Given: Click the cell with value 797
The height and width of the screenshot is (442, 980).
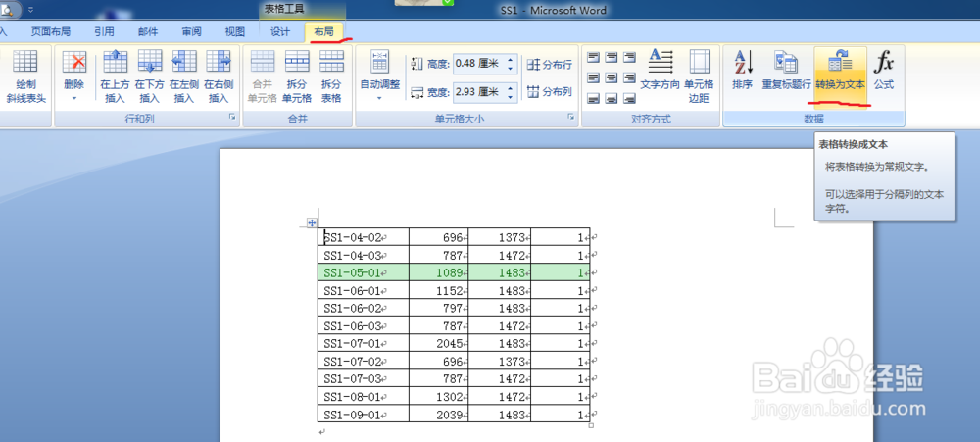Looking at the screenshot, I should click(x=439, y=308).
